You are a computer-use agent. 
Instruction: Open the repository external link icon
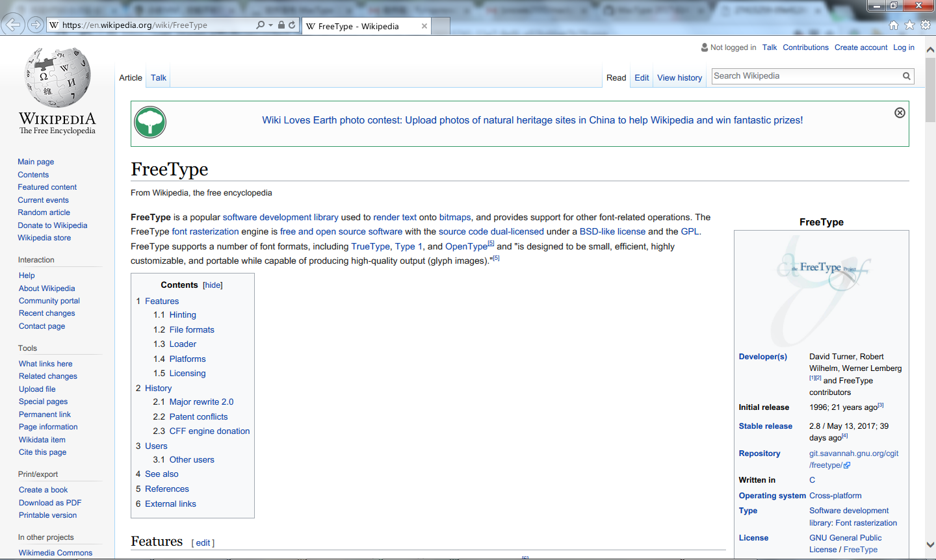point(847,465)
